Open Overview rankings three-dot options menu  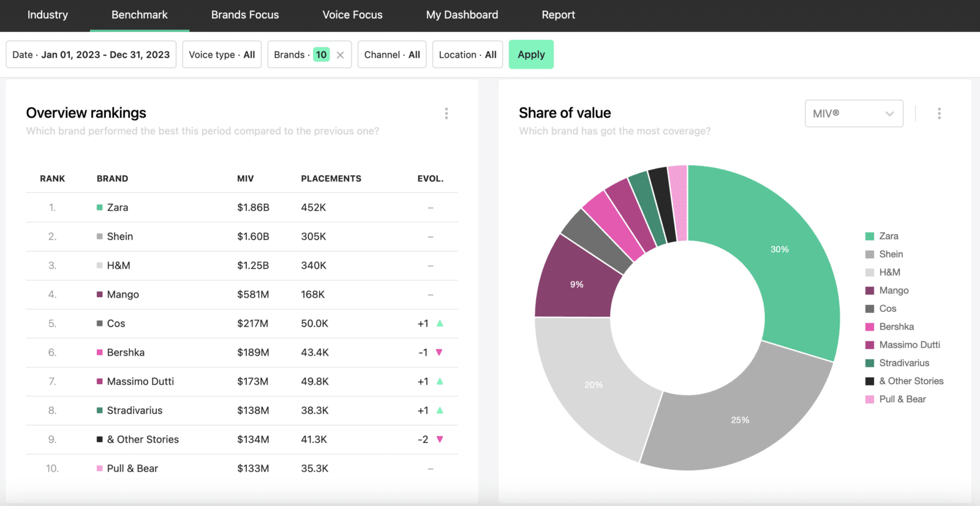pyautogui.click(x=446, y=113)
